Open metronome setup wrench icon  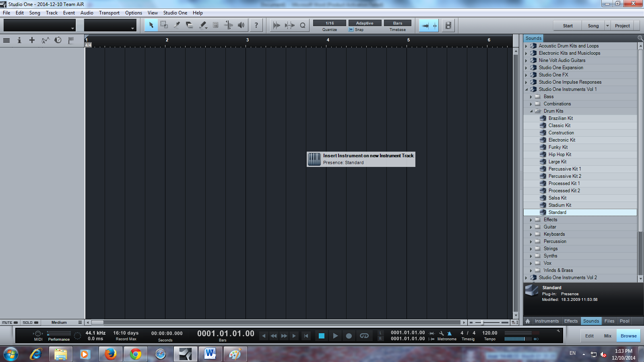pyautogui.click(x=441, y=333)
